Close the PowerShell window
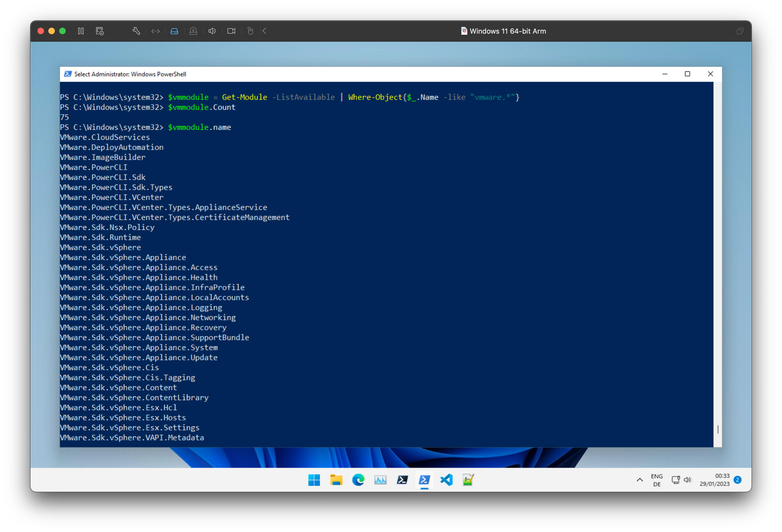The height and width of the screenshot is (532, 782). point(710,74)
